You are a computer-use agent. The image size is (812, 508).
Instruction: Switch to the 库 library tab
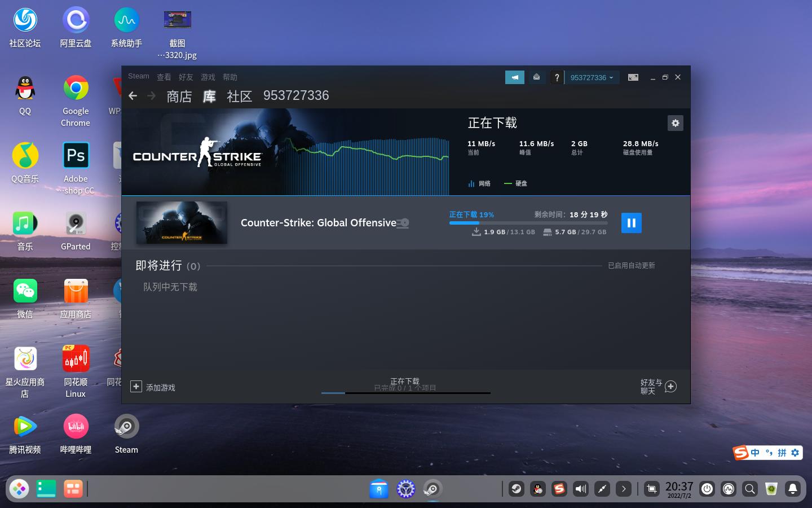(209, 96)
